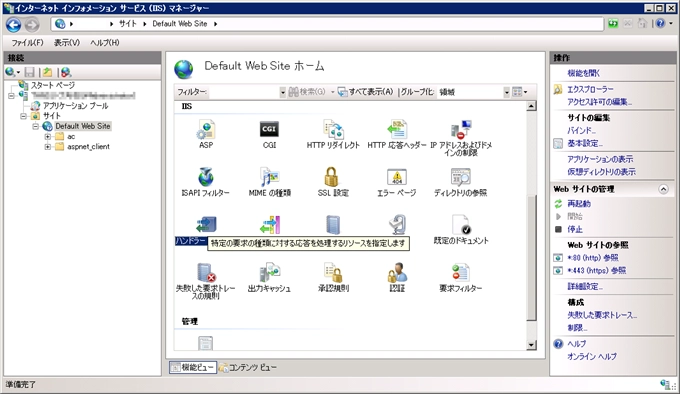The width and height of the screenshot is (680, 394).
Task: Collapse the Default Web Site node
Action: 36,126
